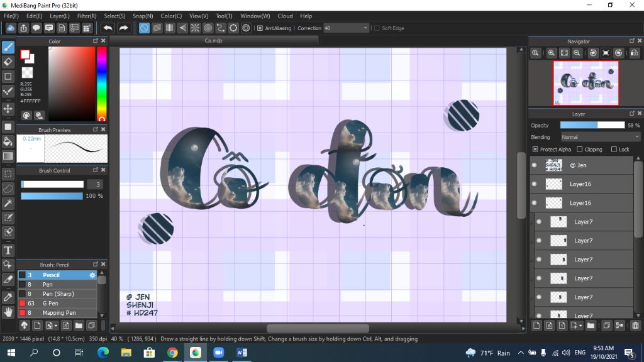Select the Pen (Sharp) brush
644x362 pixels.
57,294
